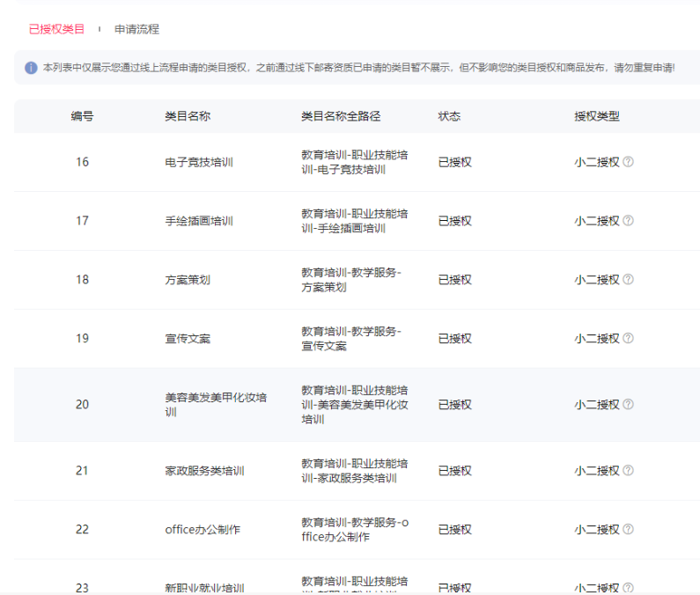This screenshot has width=700, height=595.
Task: Click the blue info icon in notice banner
Action: coord(31,68)
